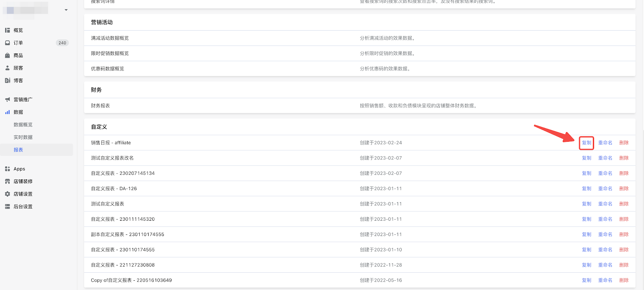Click 重命名 for 测试自定义报表改名
This screenshot has height=290, width=644.
(605, 158)
